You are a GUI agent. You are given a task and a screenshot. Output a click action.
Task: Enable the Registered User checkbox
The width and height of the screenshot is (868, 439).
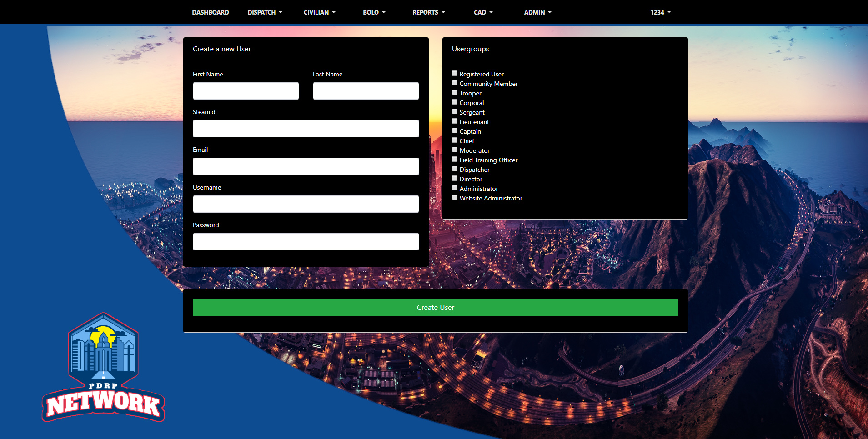(x=454, y=73)
